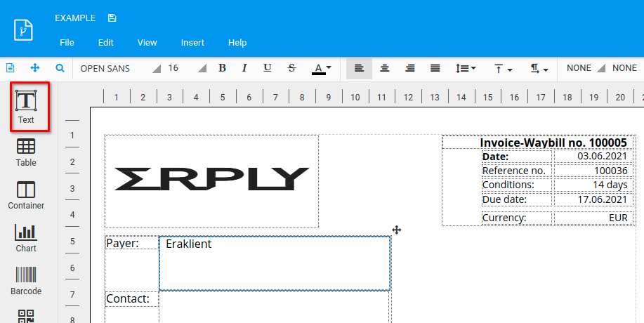Image resolution: width=644 pixels, height=323 pixels.
Task: Toggle underline formatting
Action: tap(268, 68)
